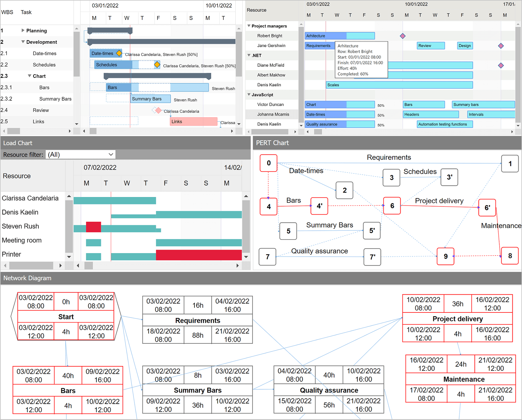Collapse the JavaScript resource group
This screenshot has width=522, height=420.
point(248,95)
